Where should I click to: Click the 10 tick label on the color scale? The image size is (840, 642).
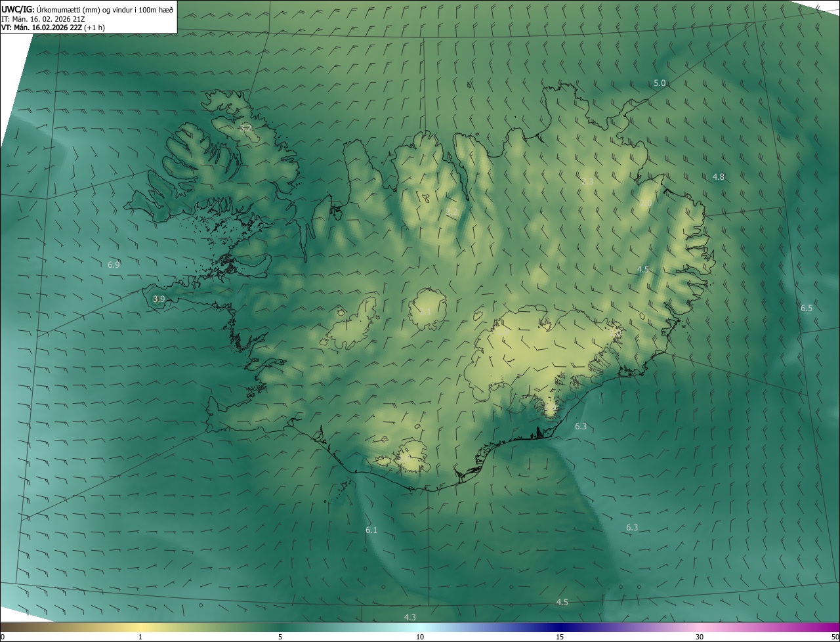[420, 637]
